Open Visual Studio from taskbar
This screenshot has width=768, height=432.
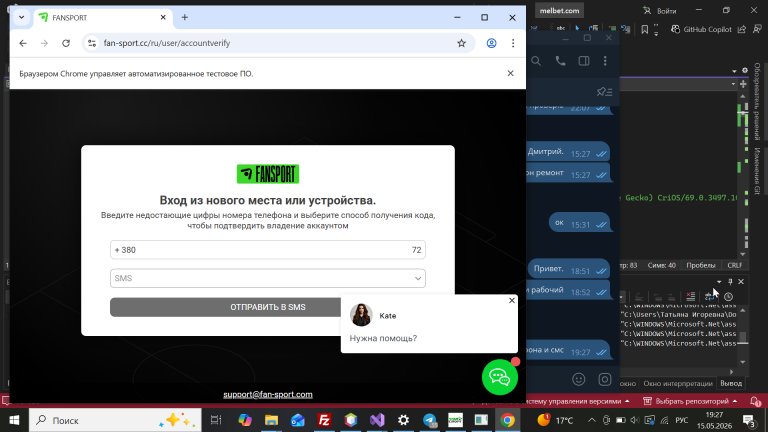(377, 420)
